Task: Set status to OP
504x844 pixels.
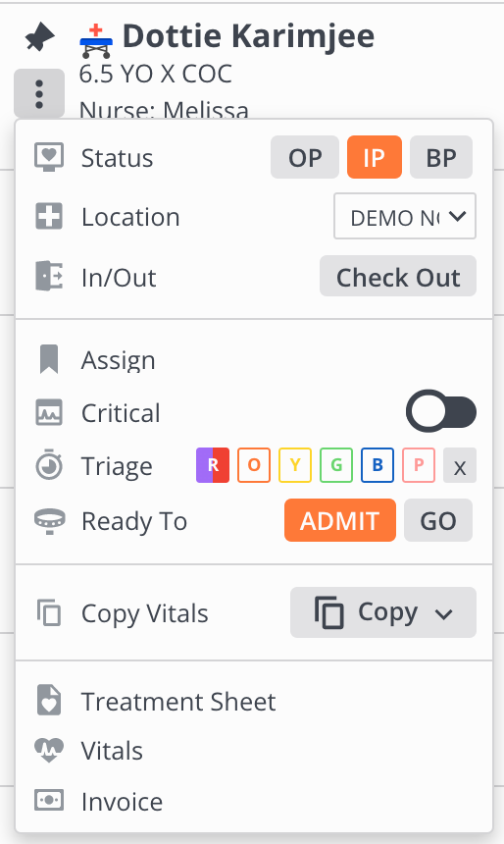Action: [x=305, y=157]
